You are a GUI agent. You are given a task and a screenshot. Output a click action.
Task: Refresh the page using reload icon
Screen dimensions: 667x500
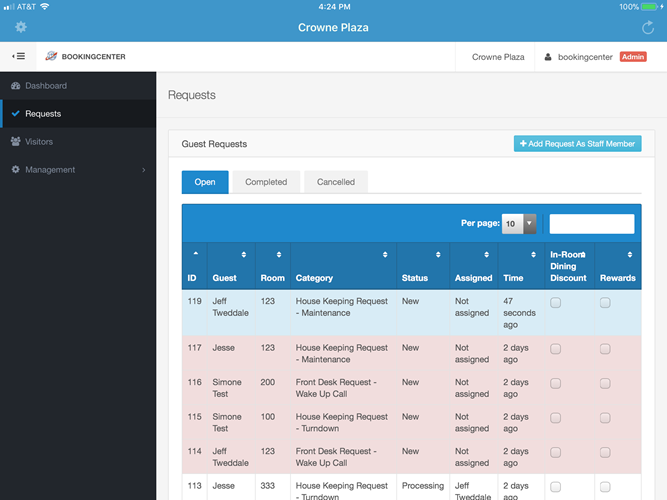pos(647,28)
